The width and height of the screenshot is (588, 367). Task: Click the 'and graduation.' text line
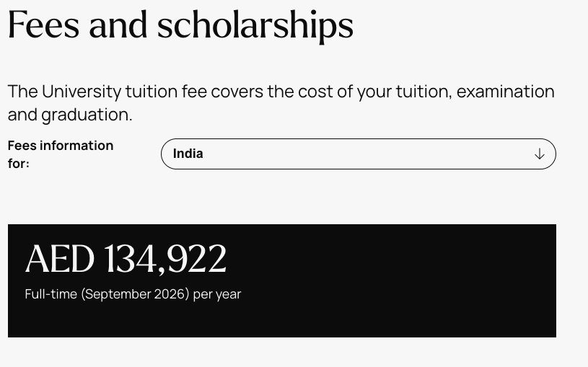70,115
